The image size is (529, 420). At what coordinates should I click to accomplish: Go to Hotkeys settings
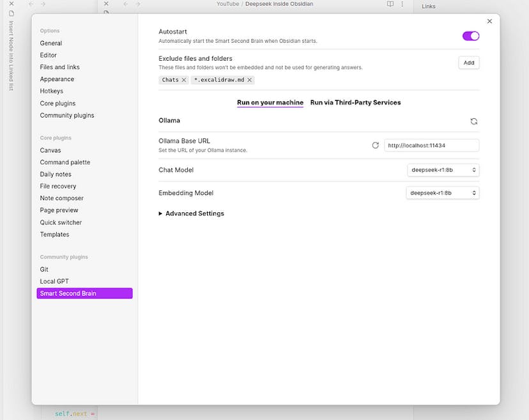point(52,91)
